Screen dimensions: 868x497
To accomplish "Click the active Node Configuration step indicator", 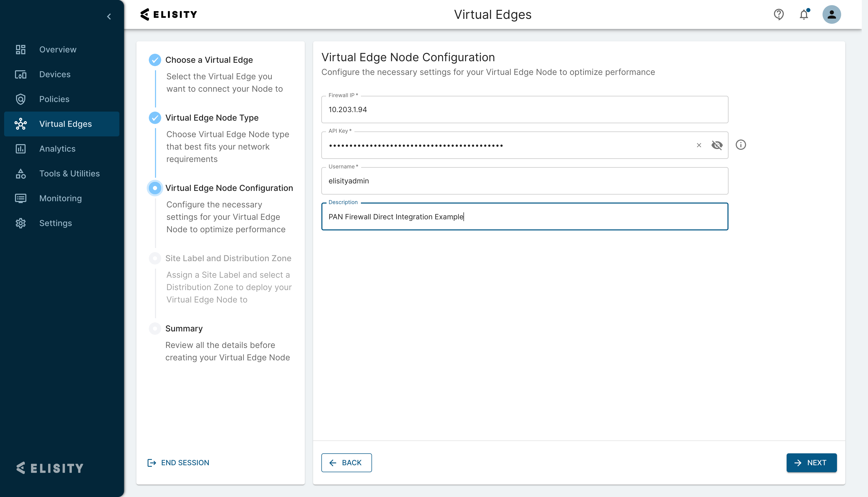I will (x=155, y=188).
